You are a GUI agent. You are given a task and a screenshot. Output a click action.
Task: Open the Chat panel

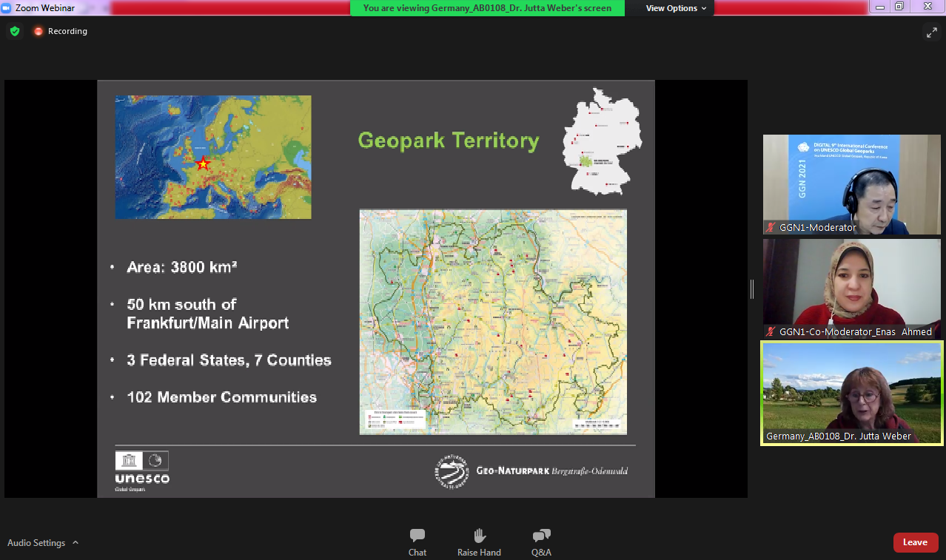(x=417, y=542)
